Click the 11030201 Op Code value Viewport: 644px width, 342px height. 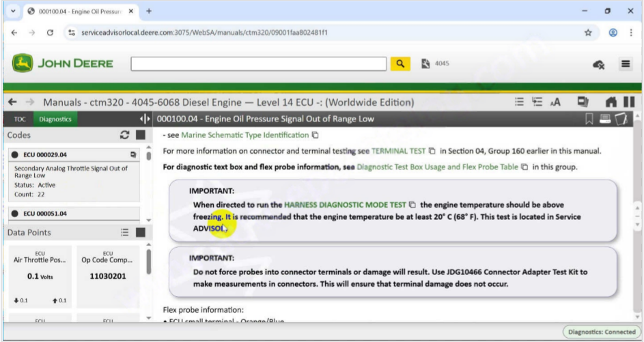pos(108,276)
